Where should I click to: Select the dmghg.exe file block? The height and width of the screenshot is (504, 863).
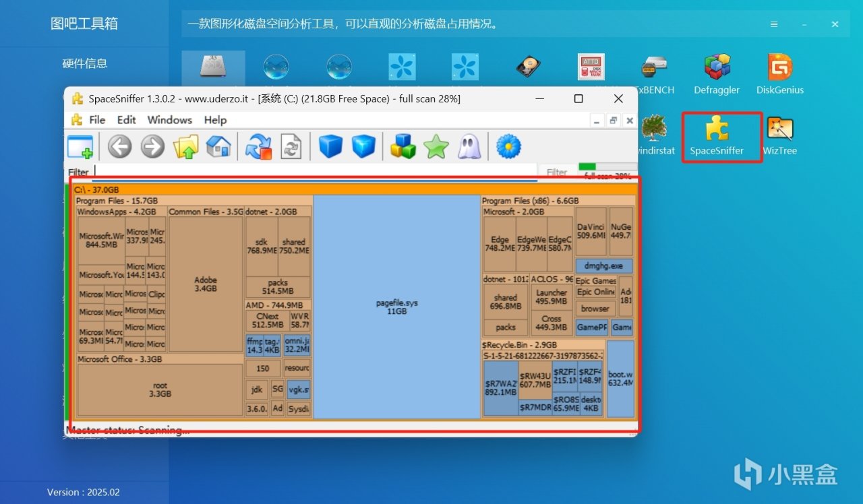tap(604, 265)
